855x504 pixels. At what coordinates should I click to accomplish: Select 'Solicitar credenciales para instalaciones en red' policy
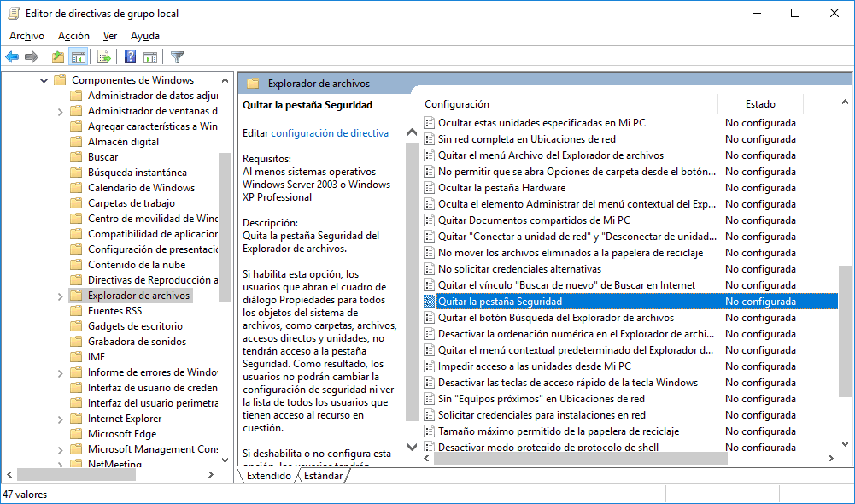coord(542,415)
